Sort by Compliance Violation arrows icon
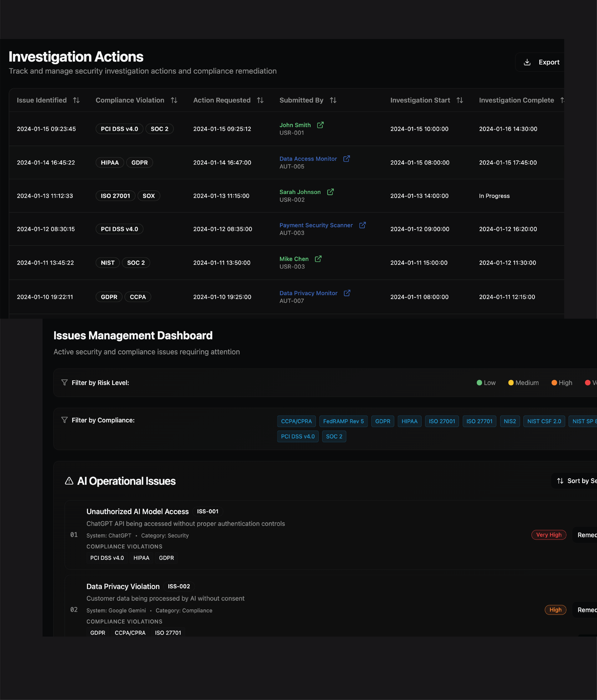Screen dimensions: 597x700 pos(174,100)
